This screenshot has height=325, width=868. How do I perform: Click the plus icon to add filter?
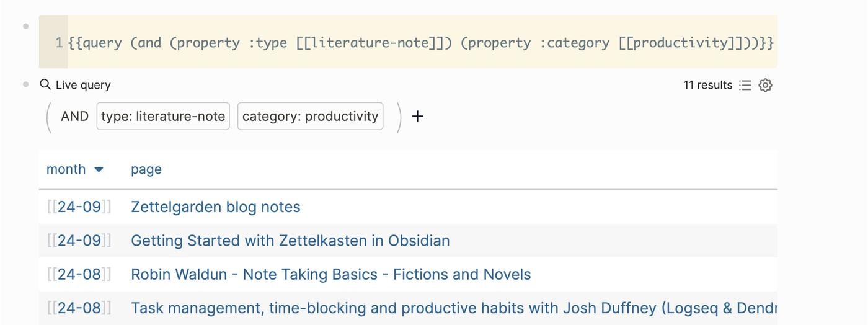(417, 116)
